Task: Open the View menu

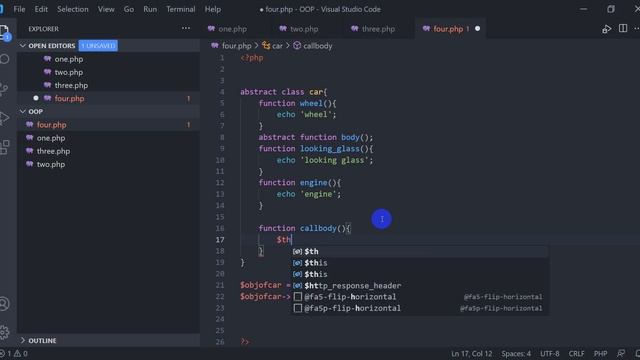Action: coord(106,9)
